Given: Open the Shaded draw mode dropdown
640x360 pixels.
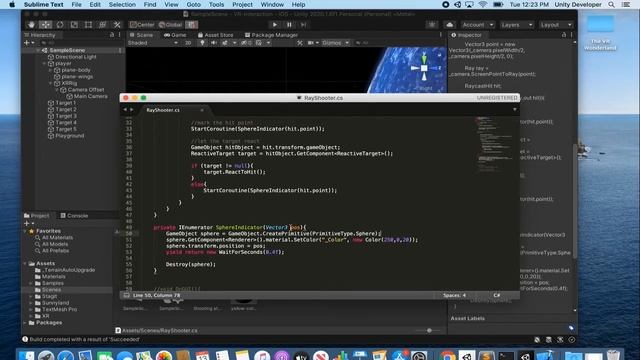Looking at the screenshot, I should (x=153, y=43).
